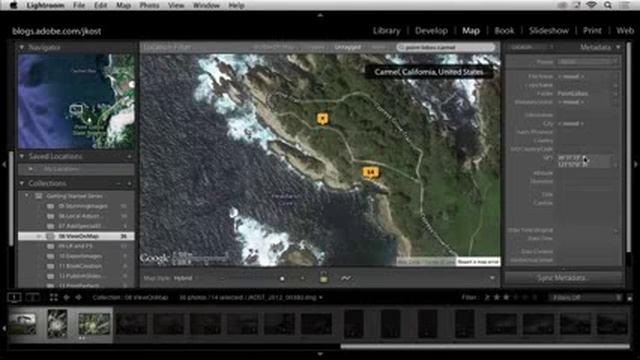Select the 05 collection in list

[x=76, y=206]
